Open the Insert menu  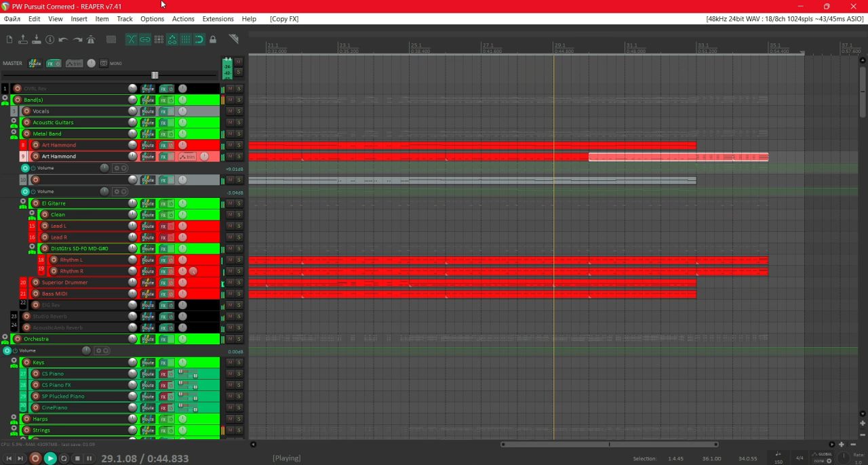click(x=79, y=19)
